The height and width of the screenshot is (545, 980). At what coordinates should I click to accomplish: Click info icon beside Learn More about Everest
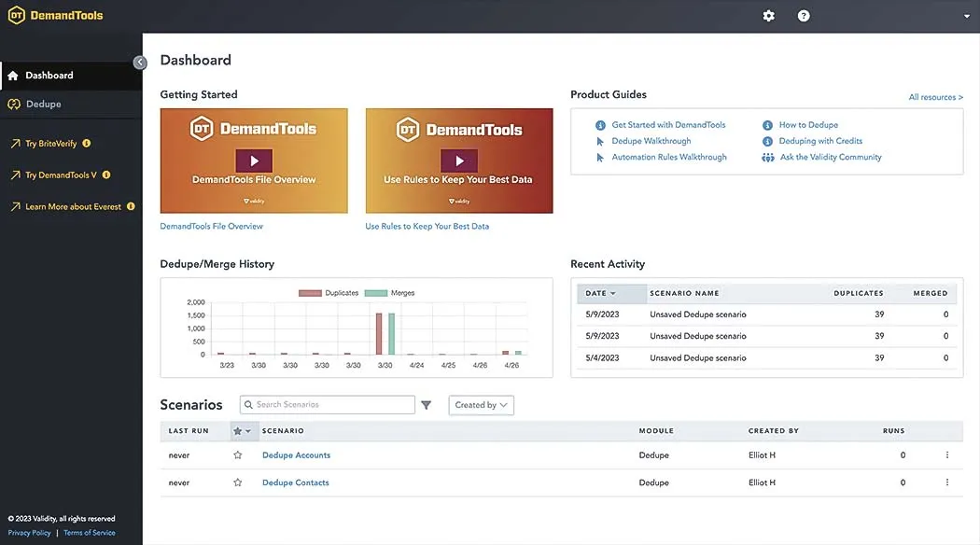pyautogui.click(x=131, y=206)
